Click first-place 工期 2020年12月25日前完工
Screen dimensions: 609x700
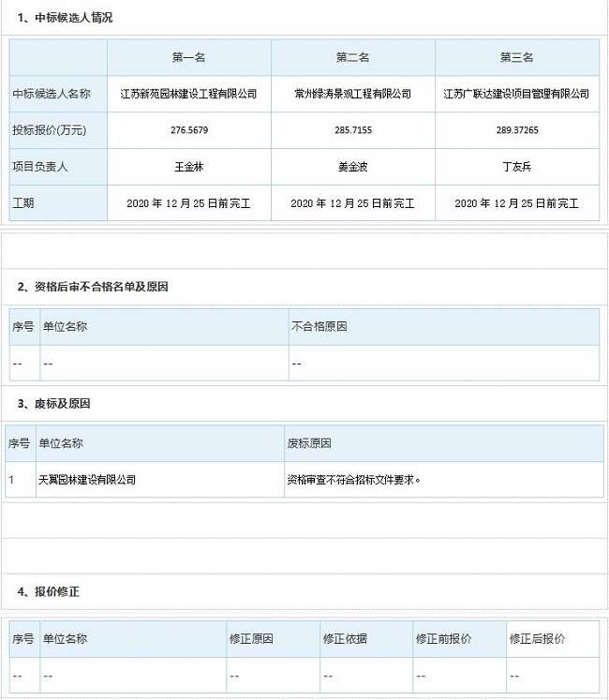coord(189,203)
